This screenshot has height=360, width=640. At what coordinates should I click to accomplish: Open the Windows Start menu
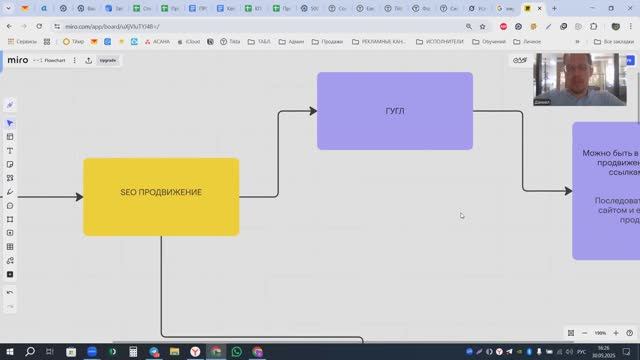click(x=9, y=351)
